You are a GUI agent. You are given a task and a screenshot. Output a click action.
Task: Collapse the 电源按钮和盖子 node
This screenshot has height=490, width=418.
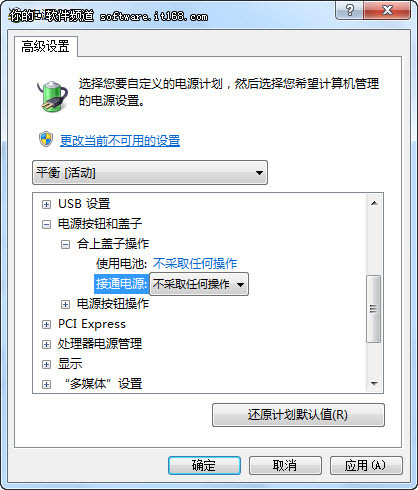tap(47, 224)
